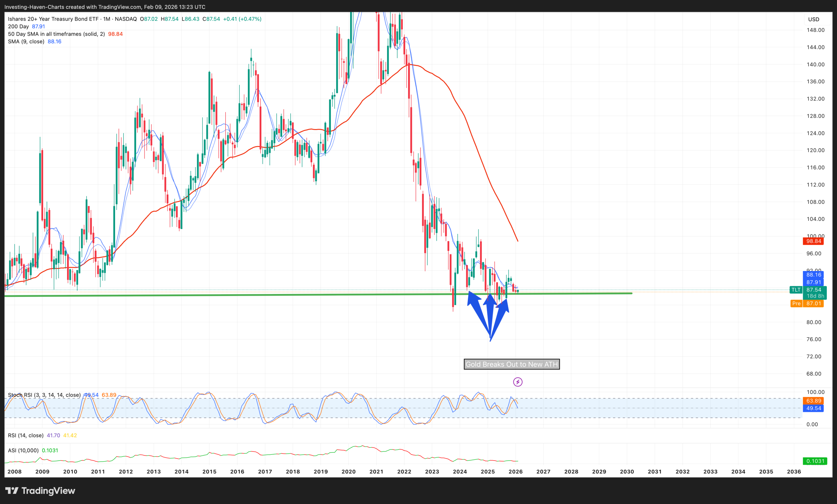Click the RSI (14, close) indicator label
The image size is (837, 504).
pyautogui.click(x=26, y=435)
